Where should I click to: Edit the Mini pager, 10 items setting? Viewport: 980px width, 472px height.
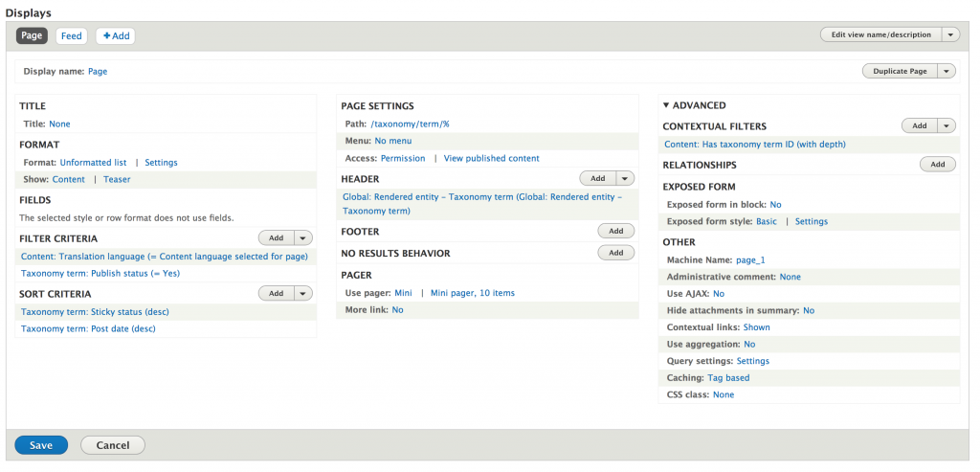474,293
